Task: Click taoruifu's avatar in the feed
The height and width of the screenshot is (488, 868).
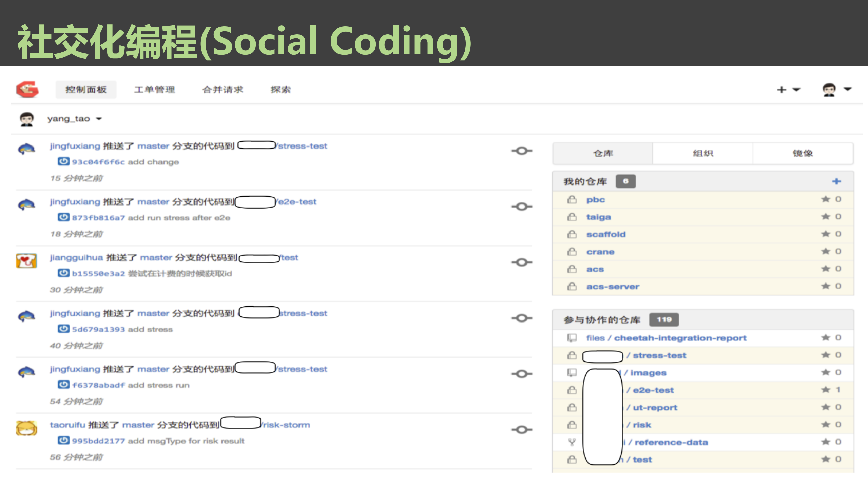Action: (x=27, y=429)
